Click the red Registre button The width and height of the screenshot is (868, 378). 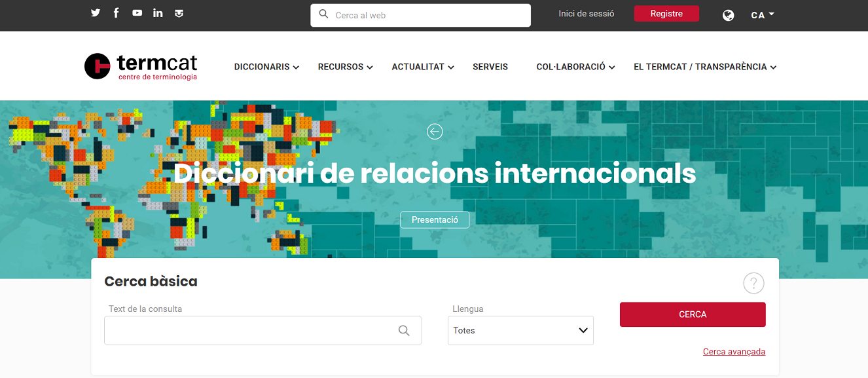coord(666,14)
